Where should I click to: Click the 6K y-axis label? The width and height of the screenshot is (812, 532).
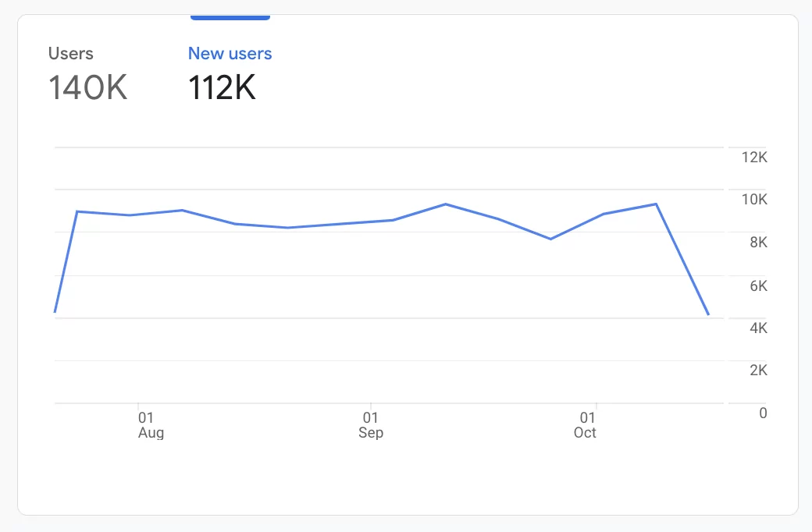click(758, 286)
